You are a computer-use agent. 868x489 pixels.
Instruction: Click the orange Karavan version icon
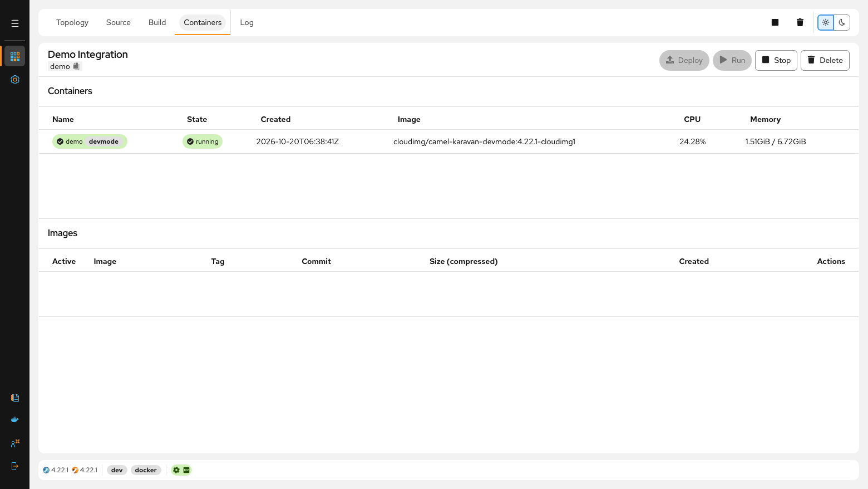[75, 470]
